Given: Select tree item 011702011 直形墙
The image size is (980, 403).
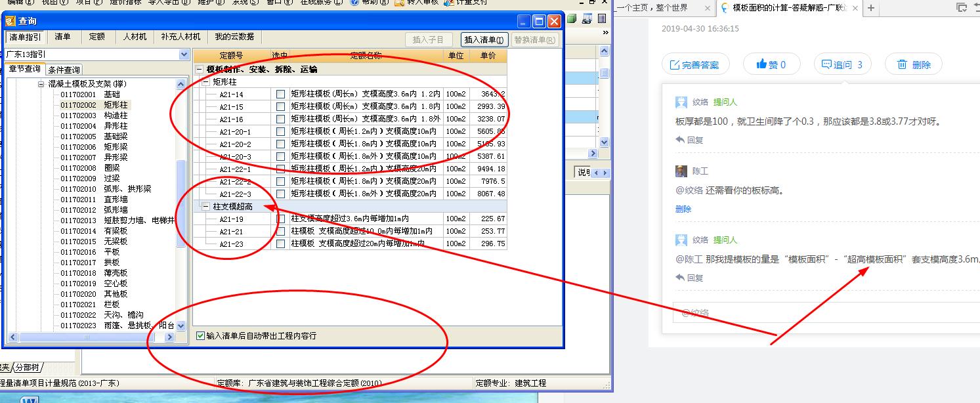Looking at the screenshot, I should coord(94,200).
